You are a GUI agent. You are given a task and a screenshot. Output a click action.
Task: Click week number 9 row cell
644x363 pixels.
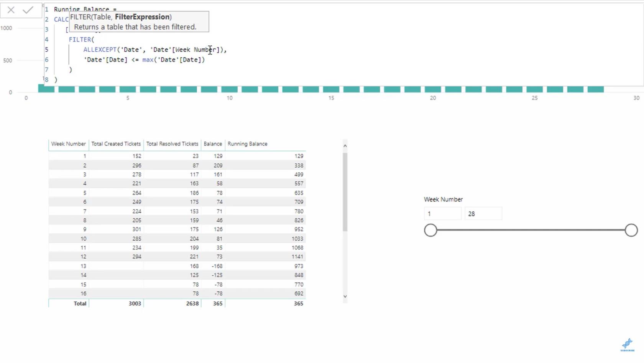click(85, 229)
